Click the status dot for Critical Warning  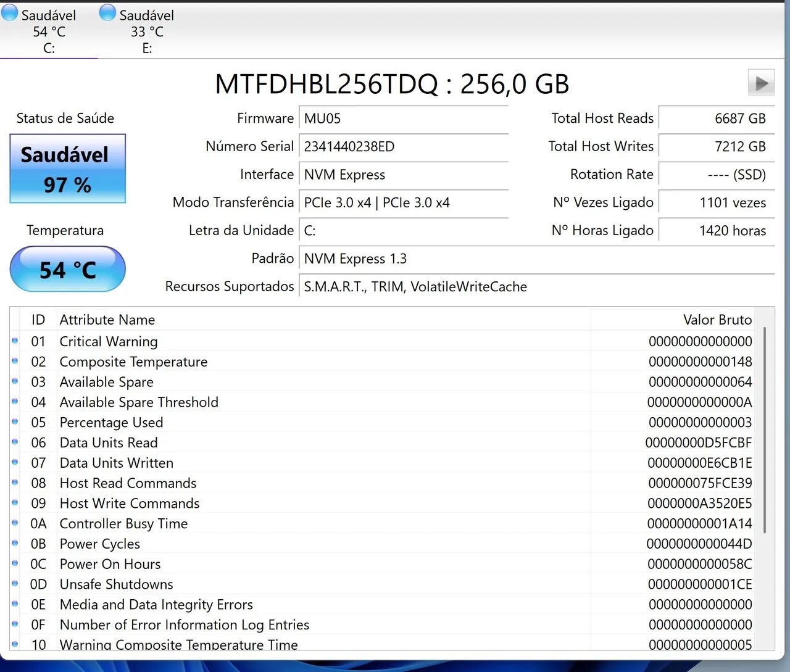15,341
